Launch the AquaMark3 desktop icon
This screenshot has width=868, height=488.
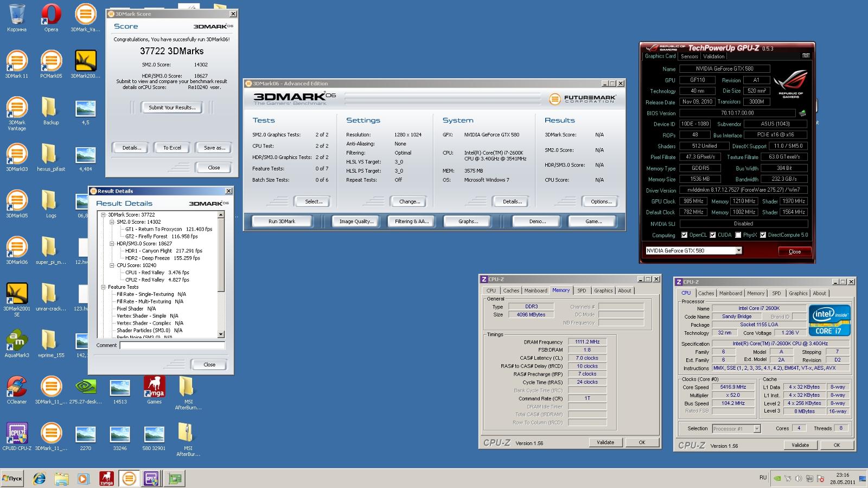point(17,344)
